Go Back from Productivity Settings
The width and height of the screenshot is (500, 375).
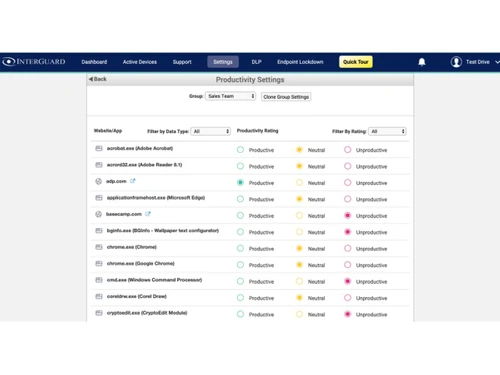coord(98,79)
